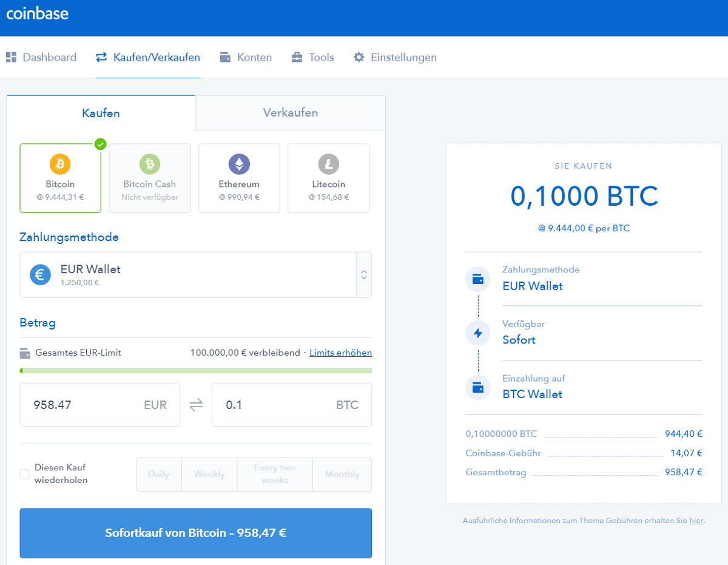Click the Konten wallet icon
728x565 pixels.
click(x=225, y=58)
